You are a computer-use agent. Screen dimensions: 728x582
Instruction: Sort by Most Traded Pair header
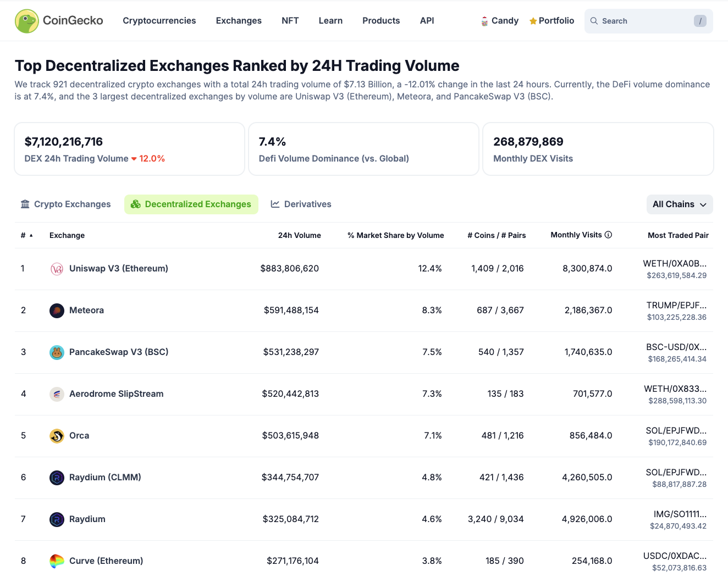tap(678, 235)
